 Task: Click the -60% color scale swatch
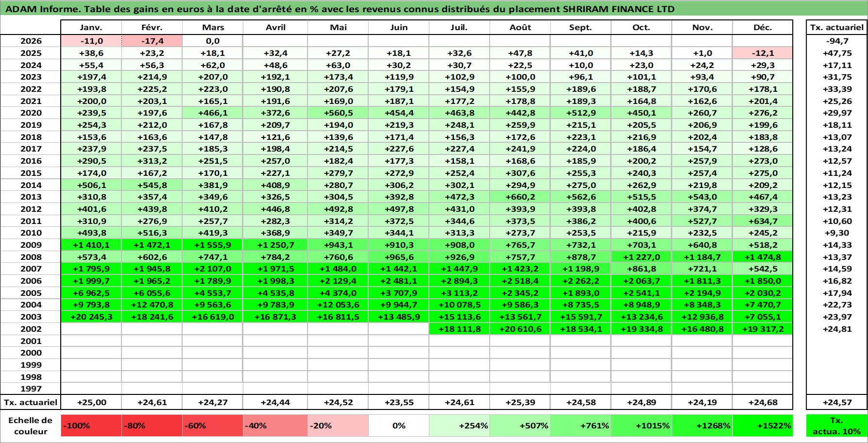213,426
